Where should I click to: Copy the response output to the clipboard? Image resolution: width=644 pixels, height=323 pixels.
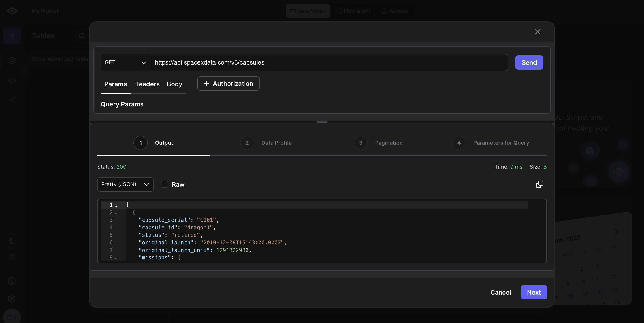click(x=539, y=184)
